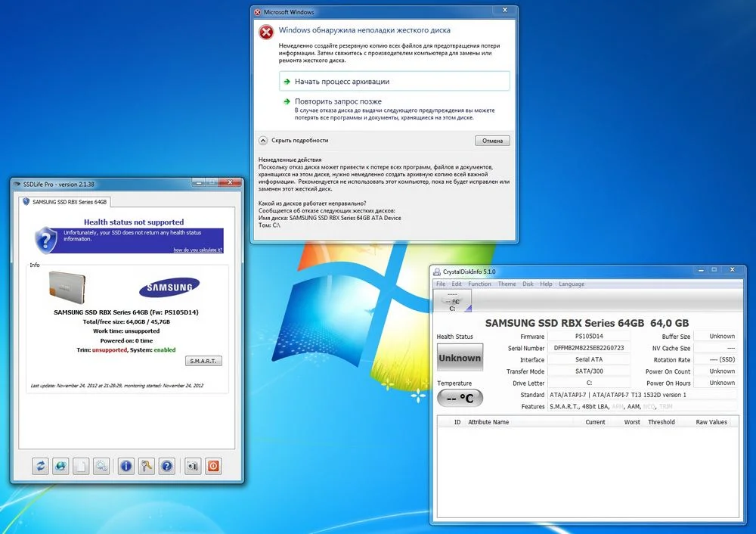
Task: Click the ATA/ATAPI-7 Standard value field
Action: (643, 395)
